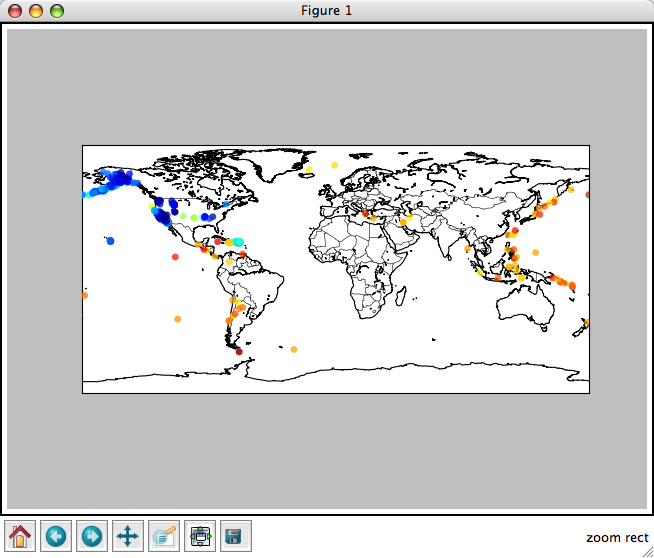Minimize the Figure 1 window
654x558 pixels.
(x=36, y=11)
